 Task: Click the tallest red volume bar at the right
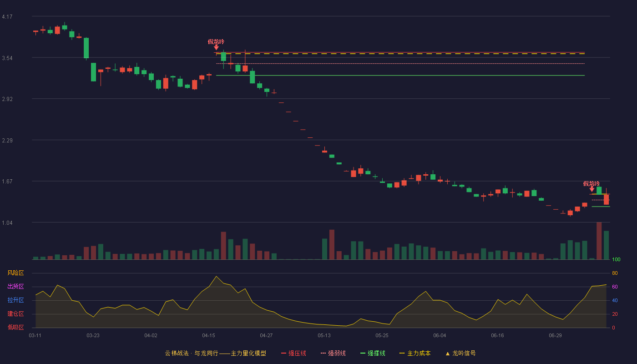click(x=599, y=241)
